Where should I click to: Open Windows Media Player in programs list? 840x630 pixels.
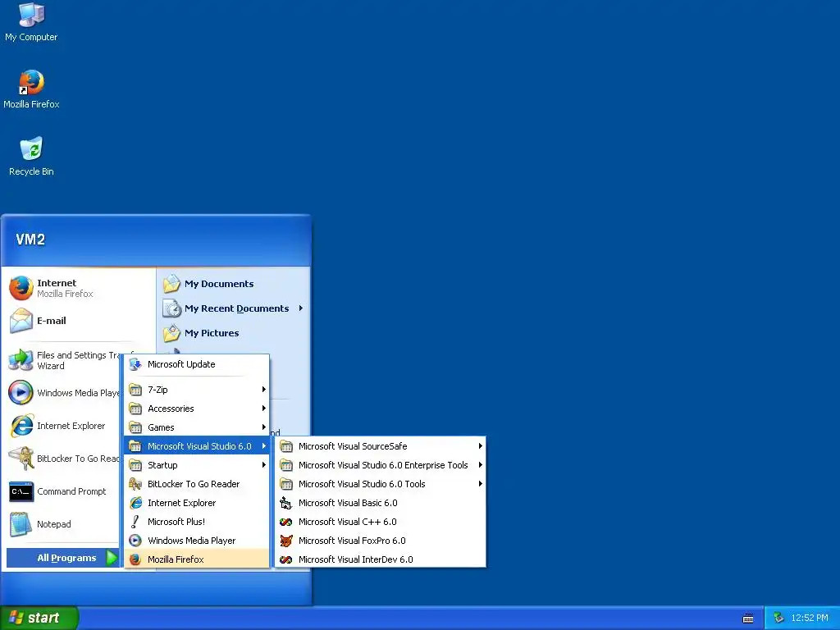tap(197, 541)
